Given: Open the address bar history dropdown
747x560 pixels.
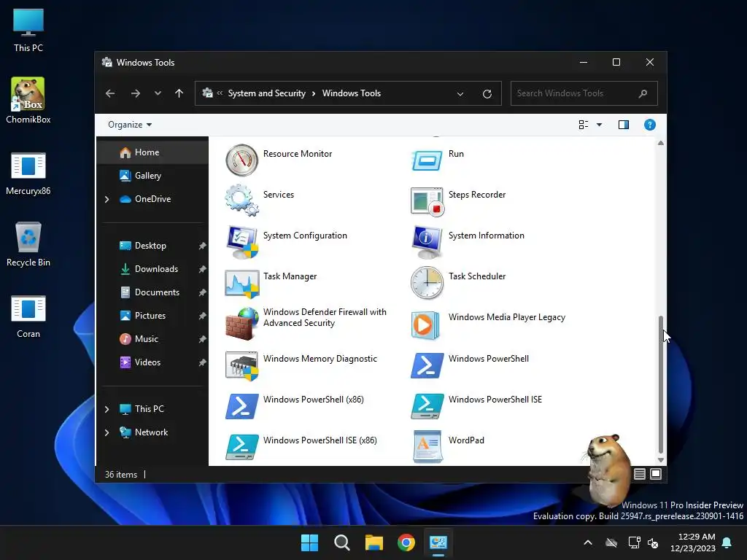Looking at the screenshot, I should click(460, 94).
